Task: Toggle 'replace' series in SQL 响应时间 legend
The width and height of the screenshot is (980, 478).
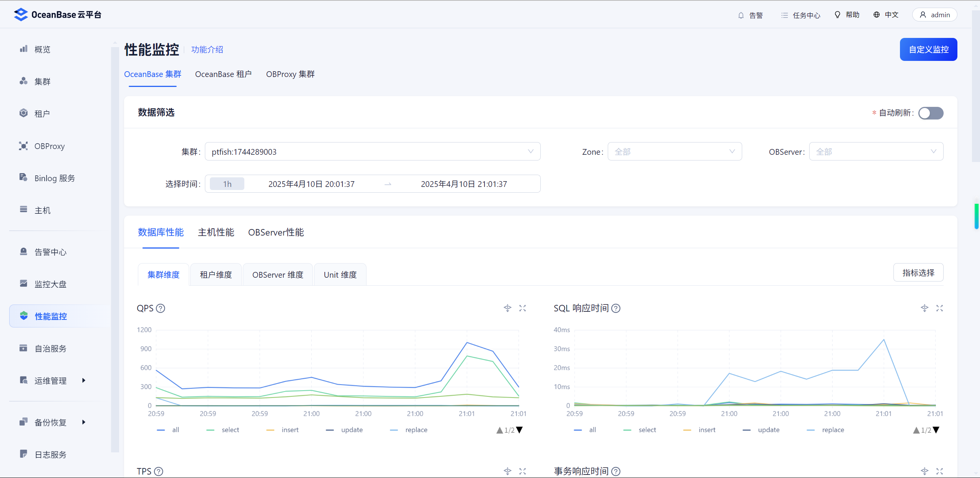Action: point(833,430)
